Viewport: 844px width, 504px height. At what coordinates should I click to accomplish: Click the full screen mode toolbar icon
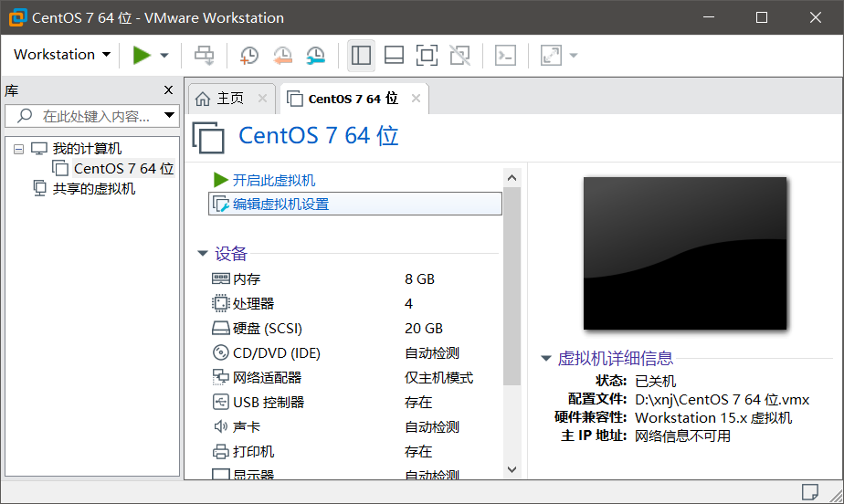coord(427,55)
